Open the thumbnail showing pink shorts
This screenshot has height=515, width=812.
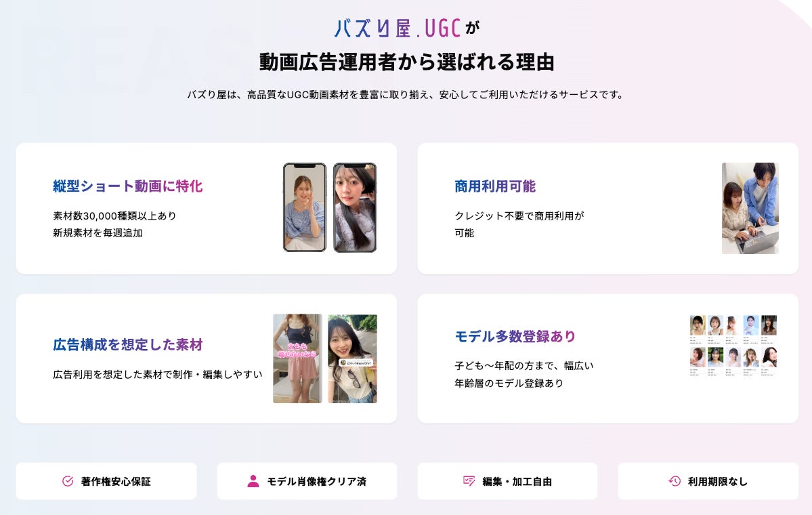298,358
